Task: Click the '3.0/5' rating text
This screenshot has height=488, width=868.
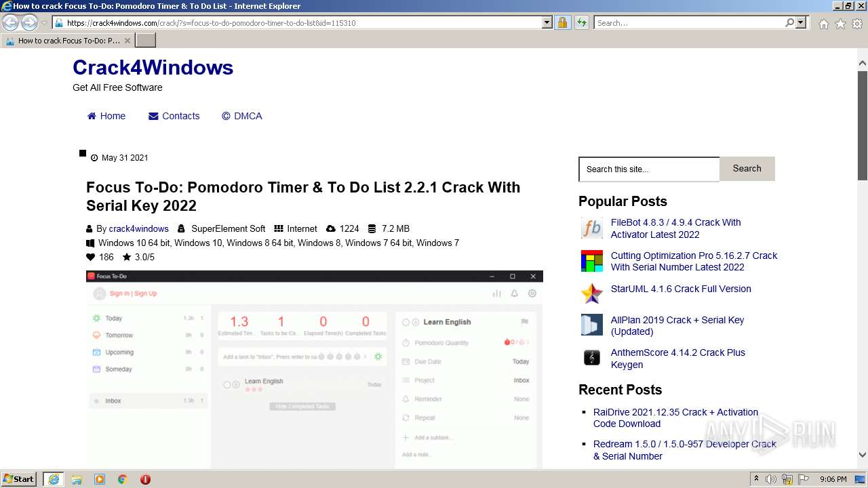Action: pyautogui.click(x=144, y=257)
